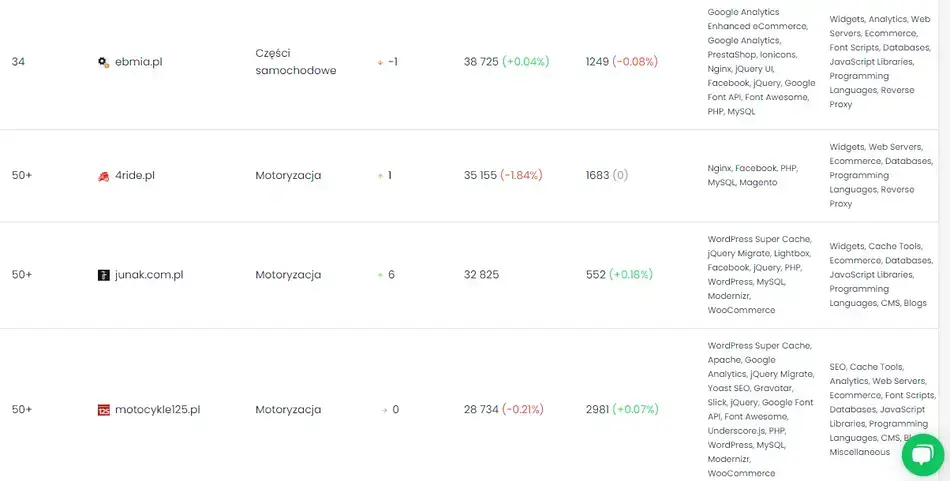950x481 pixels.
Task: Open the ebmia.pl site link
Action: click(x=138, y=62)
